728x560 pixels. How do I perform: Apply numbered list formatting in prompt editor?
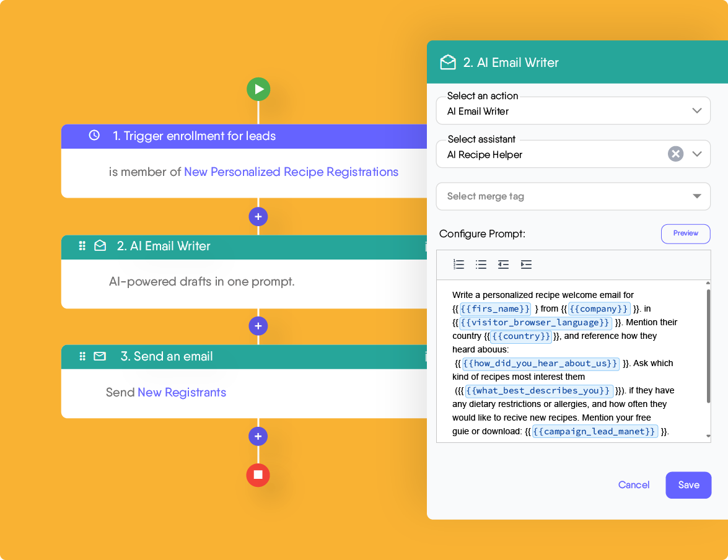(458, 265)
